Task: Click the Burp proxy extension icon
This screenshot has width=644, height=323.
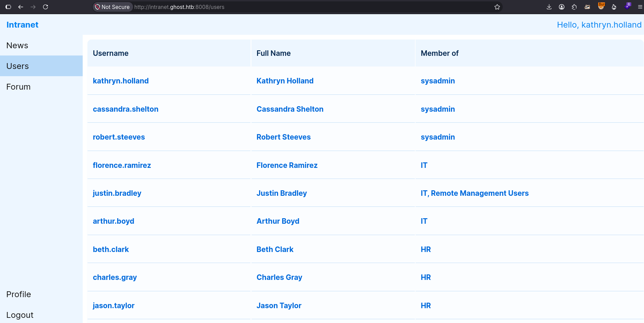Action: coord(601,7)
